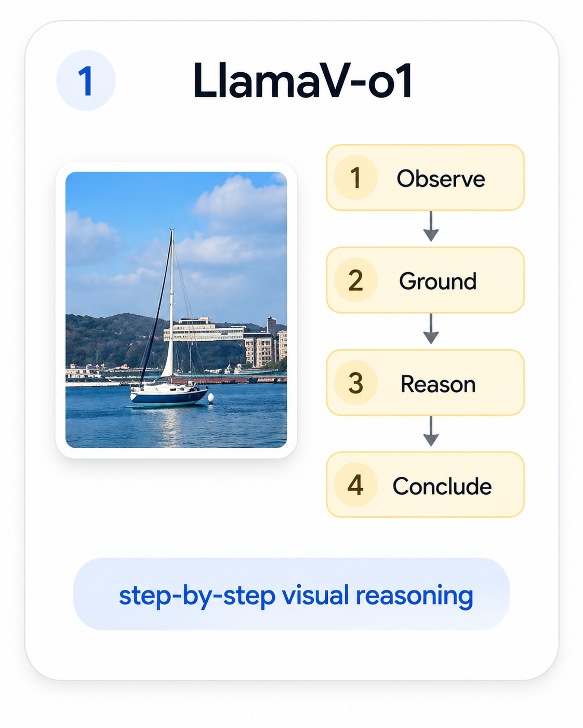
Task: Select the Ground step label
Action: (x=438, y=281)
